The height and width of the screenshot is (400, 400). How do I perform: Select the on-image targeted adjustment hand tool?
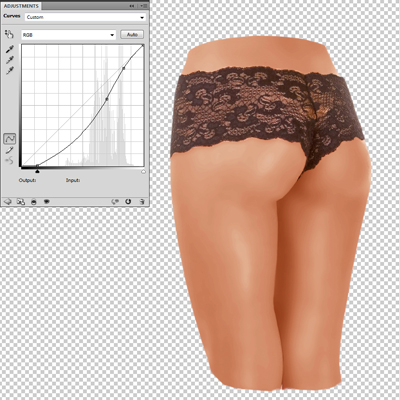click(x=9, y=34)
